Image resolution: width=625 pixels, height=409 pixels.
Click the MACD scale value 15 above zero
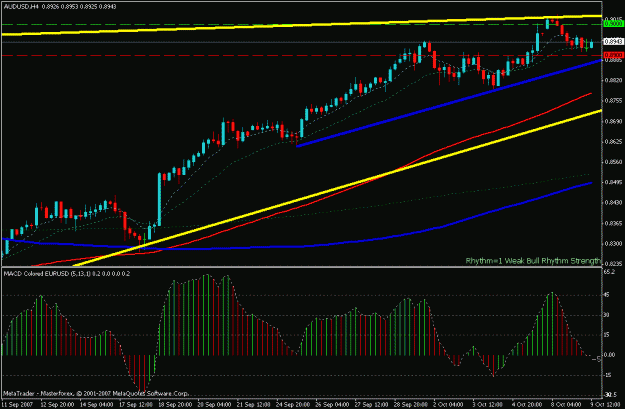click(607, 335)
